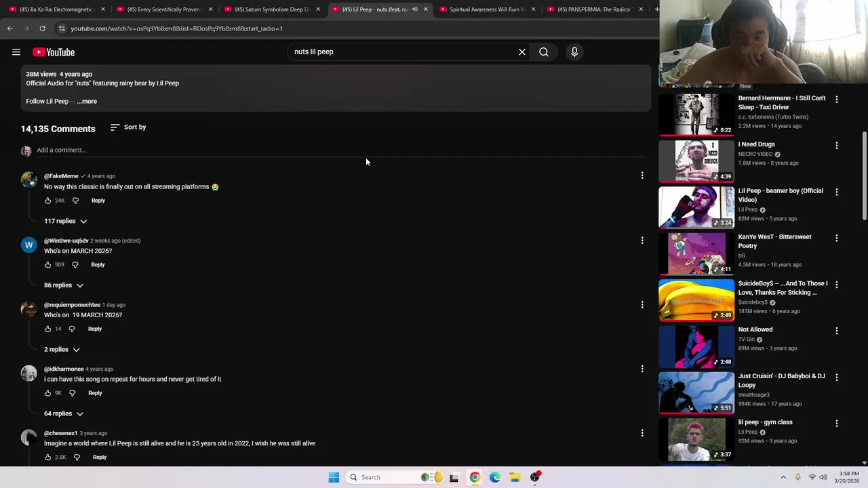Viewport: 868px width, 488px height.
Task: Expand 64 replies under @idkharmonee
Action: [64, 413]
